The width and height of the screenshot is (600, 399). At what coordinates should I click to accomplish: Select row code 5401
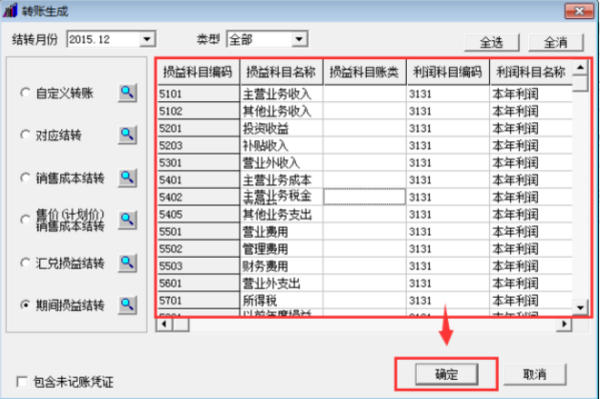(x=198, y=180)
